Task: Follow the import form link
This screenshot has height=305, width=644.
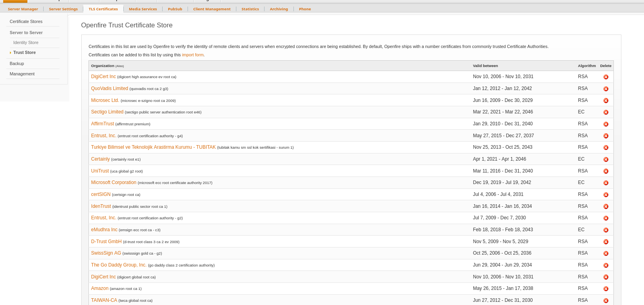Action: [x=193, y=55]
